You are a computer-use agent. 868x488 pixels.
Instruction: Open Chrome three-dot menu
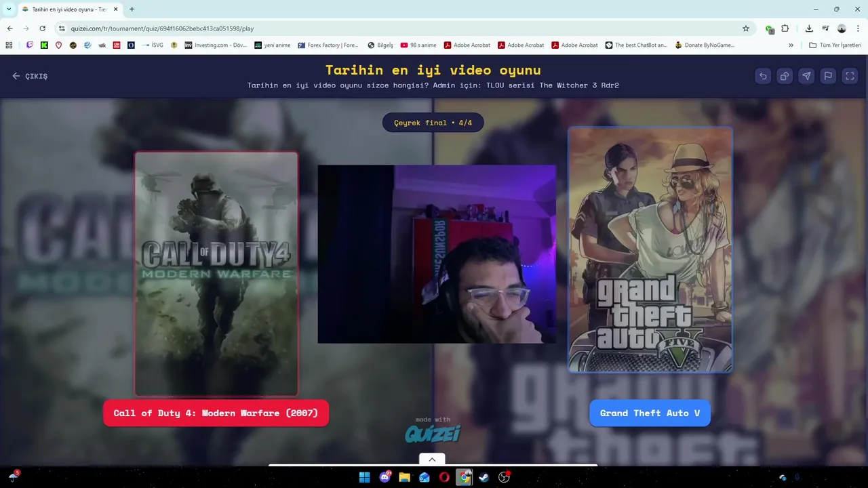(859, 28)
